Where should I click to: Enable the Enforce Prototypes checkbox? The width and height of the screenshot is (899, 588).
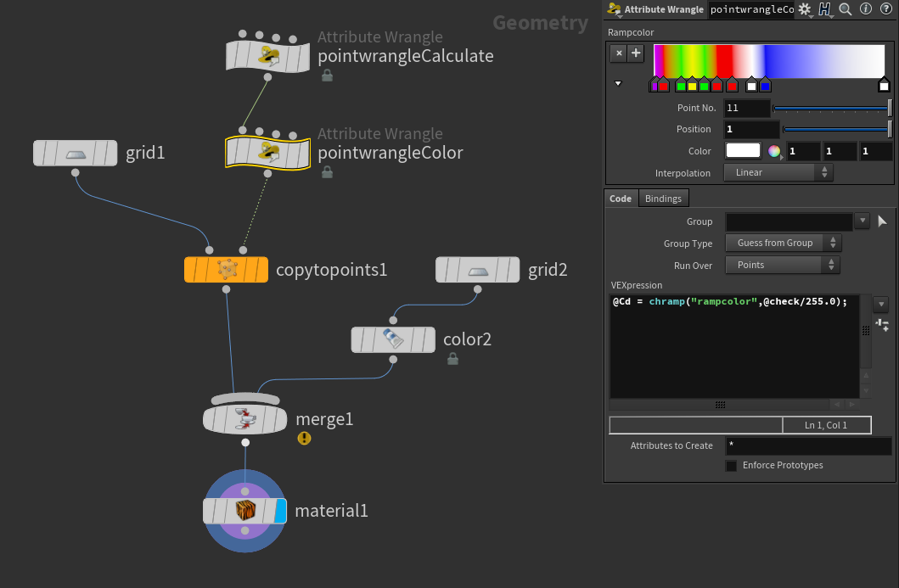pos(731,466)
